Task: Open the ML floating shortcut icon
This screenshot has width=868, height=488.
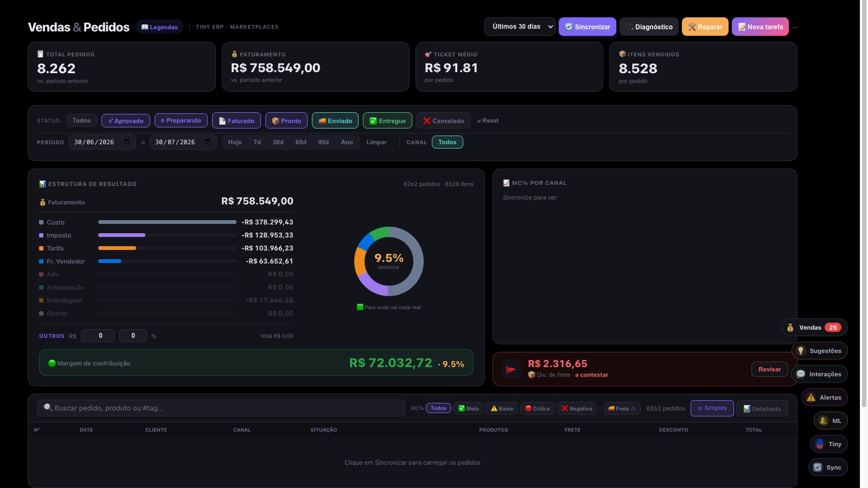Action: (x=831, y=421)
